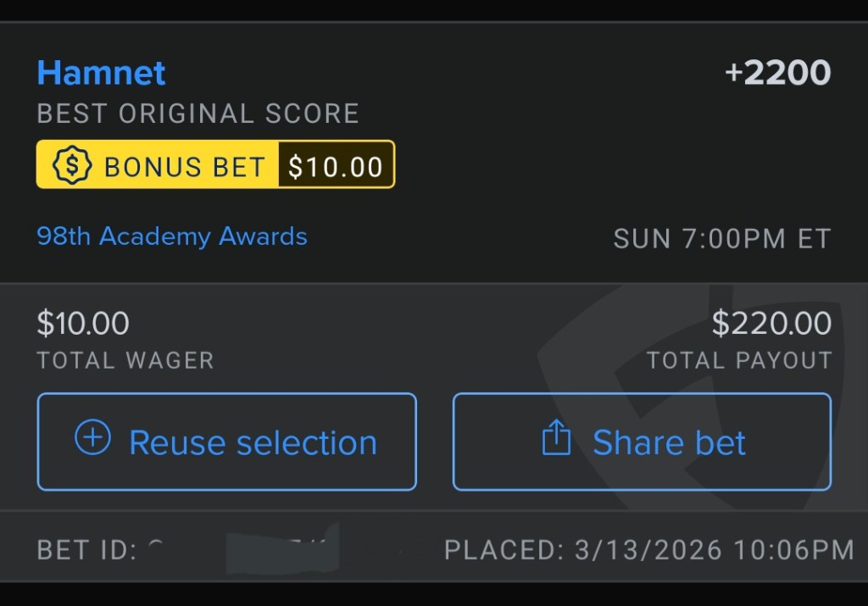
Task: Click the $10.00 total wager amount
Action: point(83,323)
